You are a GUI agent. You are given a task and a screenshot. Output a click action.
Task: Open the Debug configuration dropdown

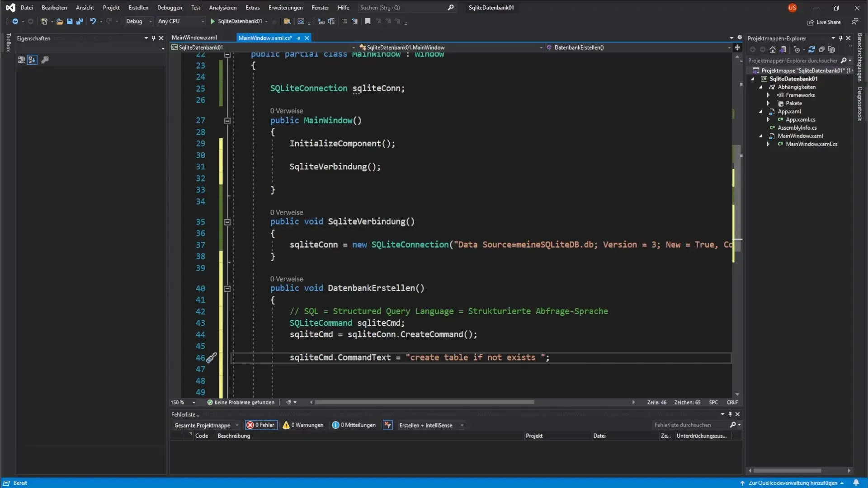(139, 21)
